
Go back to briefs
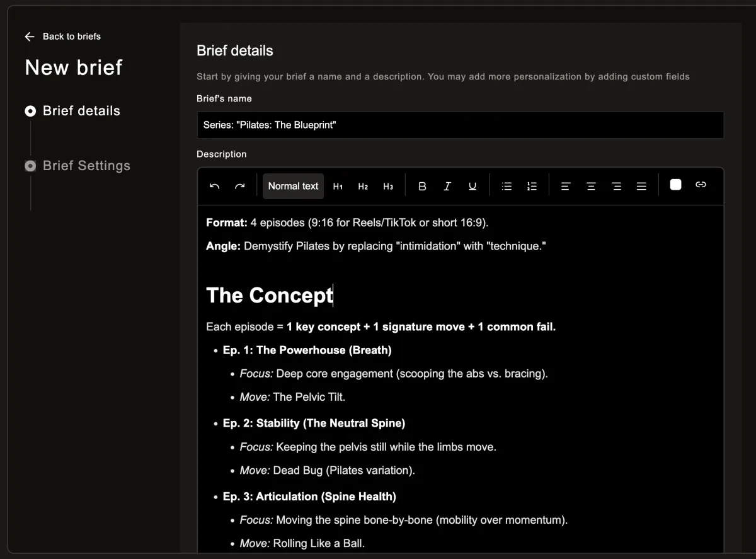(63, 37)
